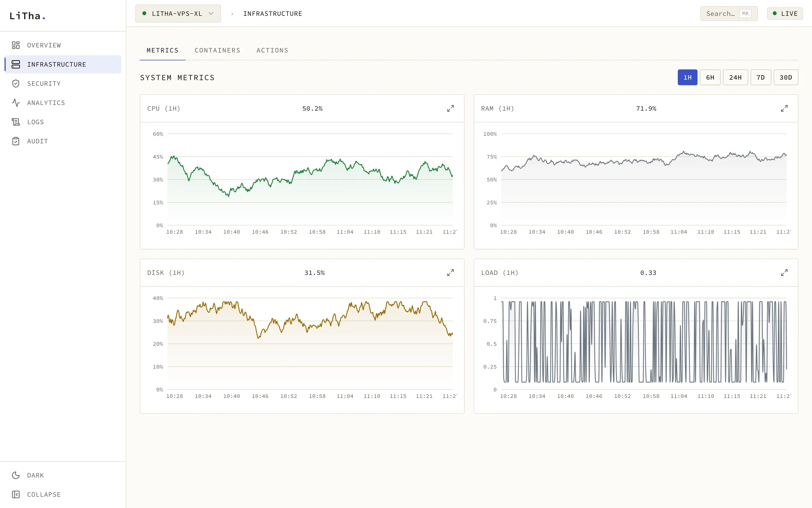Expand the LOAD chart to fullscreen
The height and width of the screenshot is (508, 812).
784,273
